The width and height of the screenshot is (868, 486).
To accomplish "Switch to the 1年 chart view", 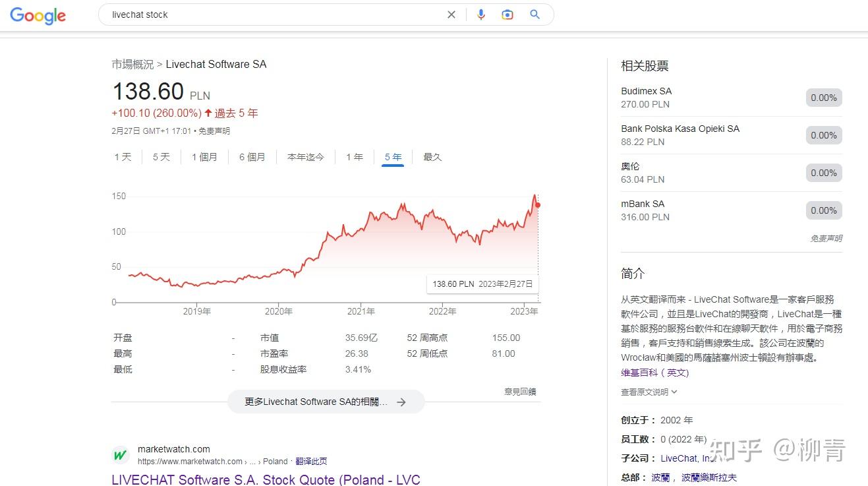I will click(x=355, y=157).
